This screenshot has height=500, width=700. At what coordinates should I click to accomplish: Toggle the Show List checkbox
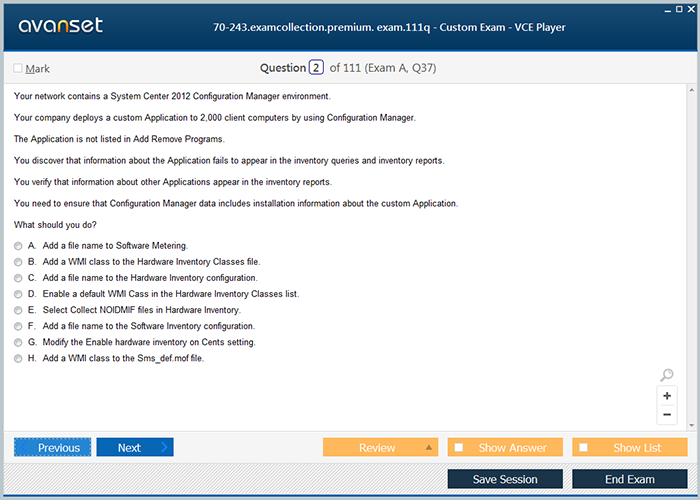tap(583, 447)
